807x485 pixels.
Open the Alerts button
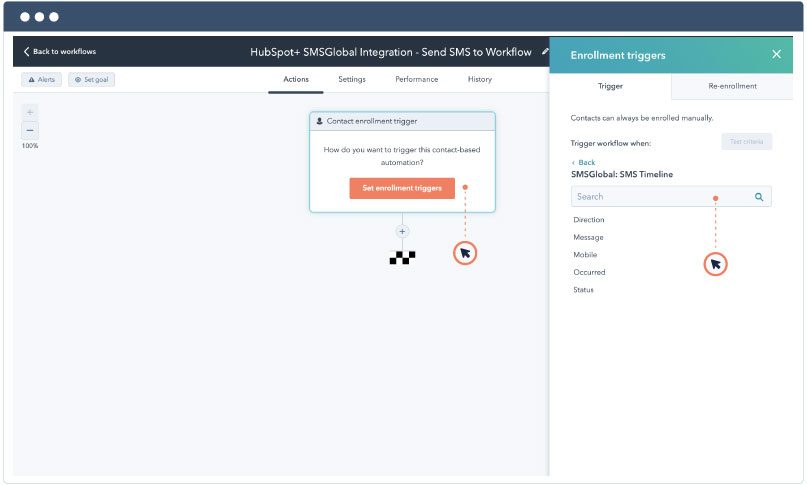pyautogui.click(x=41, y=79)
